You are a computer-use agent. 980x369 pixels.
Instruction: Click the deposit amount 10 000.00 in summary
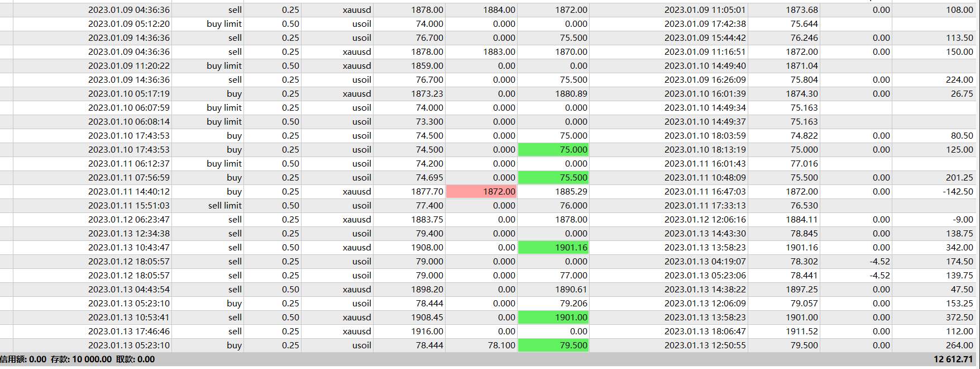(92, 359)
